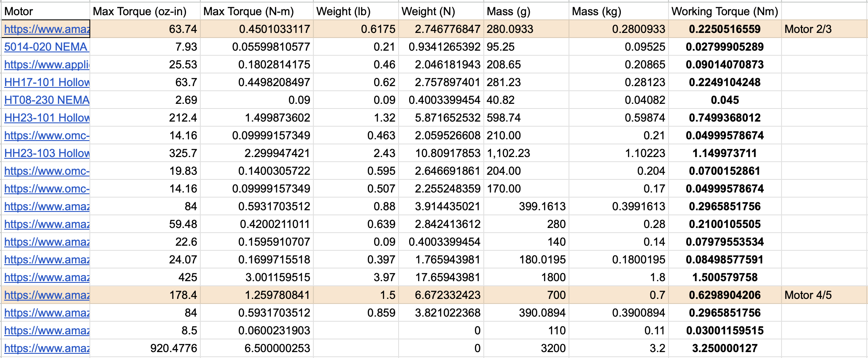
Task: Select the cell with value 210.00
Action: (x=526, y=136)
